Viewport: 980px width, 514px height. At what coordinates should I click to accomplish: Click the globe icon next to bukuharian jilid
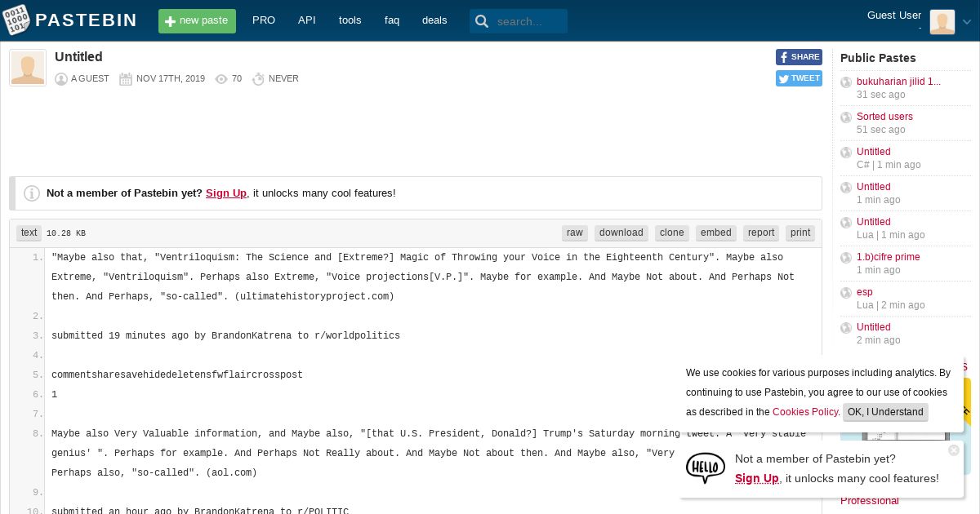[846, 82]
